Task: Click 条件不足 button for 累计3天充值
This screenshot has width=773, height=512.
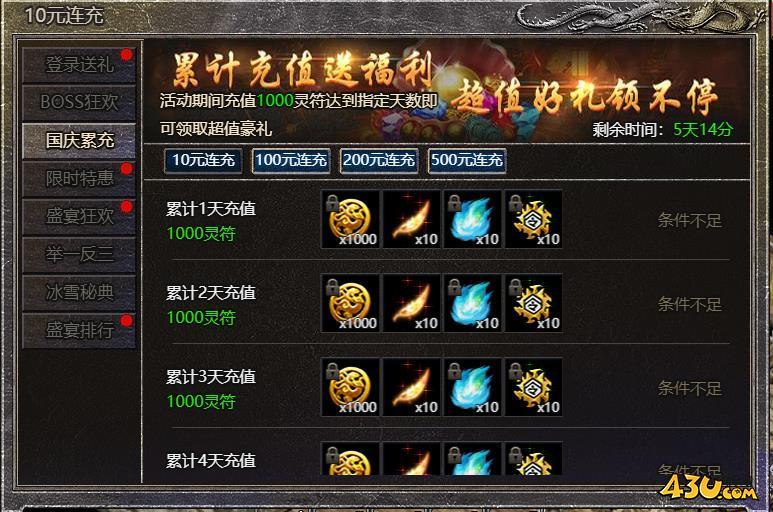Action: (x=690, y=388)
